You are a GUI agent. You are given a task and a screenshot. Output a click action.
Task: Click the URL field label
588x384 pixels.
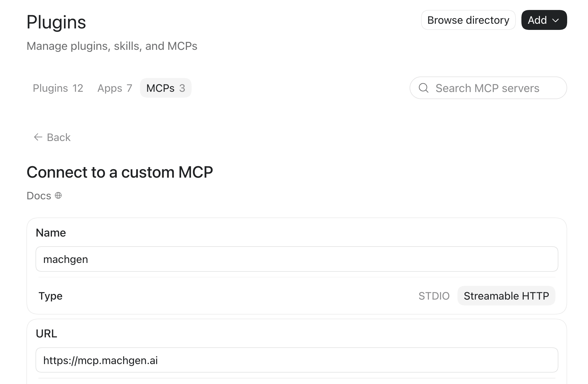click(x=46, y=334)
